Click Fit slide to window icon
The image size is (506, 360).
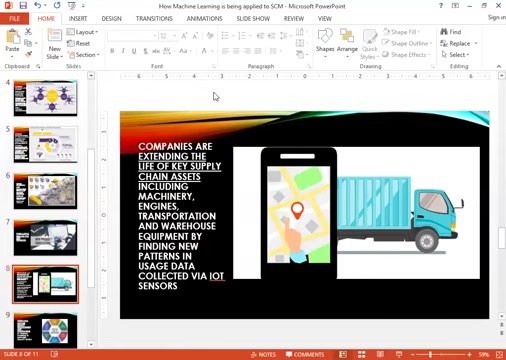[499, 354]
